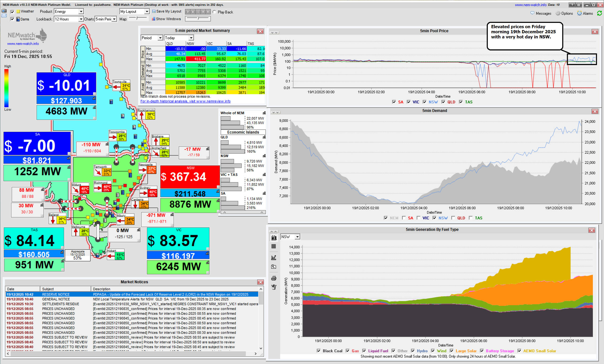Click the Map zoom slider

137,18
